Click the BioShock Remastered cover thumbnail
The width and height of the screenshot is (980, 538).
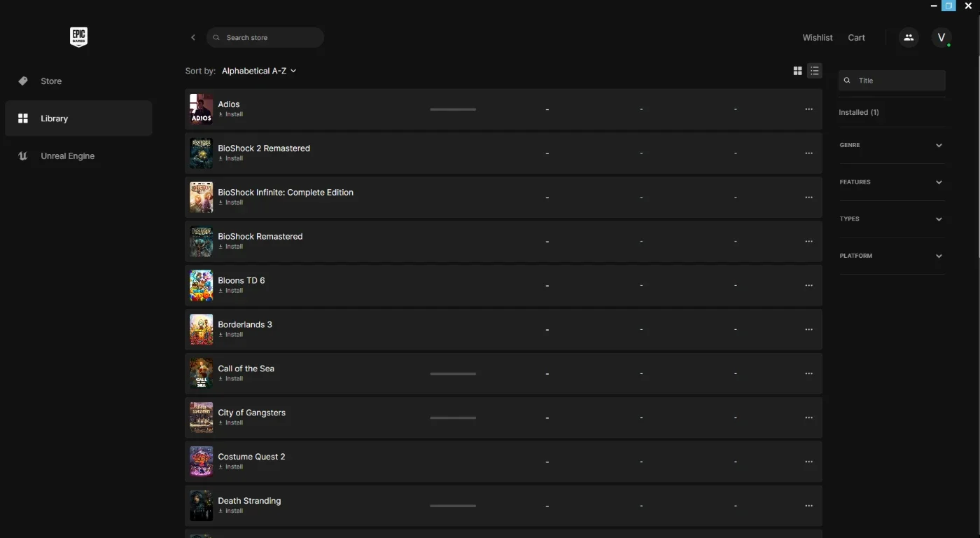pyautogui.click(x=201, y=242)
